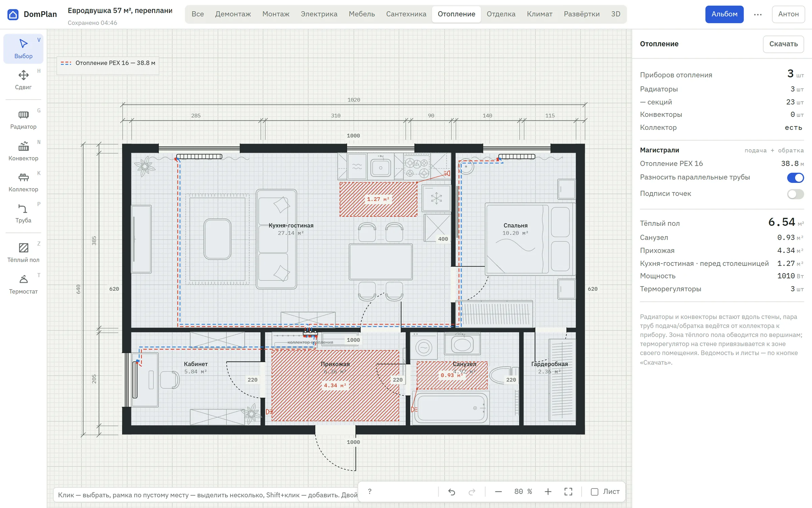Fit plan to screen icon
812x508 pixels.
point(568,491)
